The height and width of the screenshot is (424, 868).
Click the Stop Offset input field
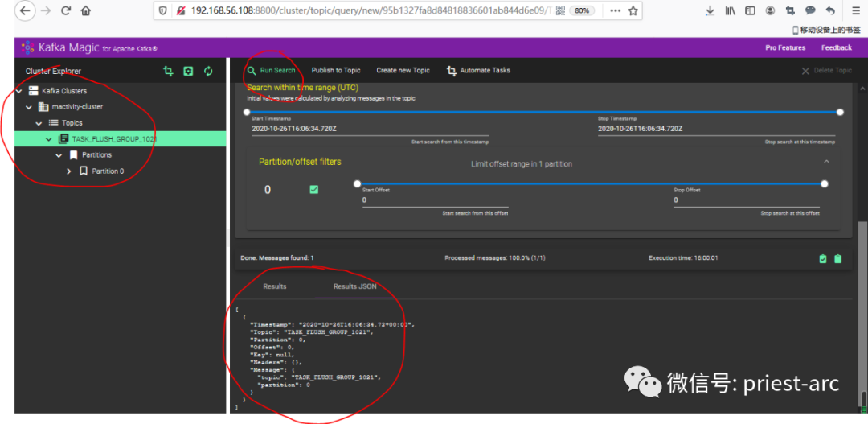[746, 200]
